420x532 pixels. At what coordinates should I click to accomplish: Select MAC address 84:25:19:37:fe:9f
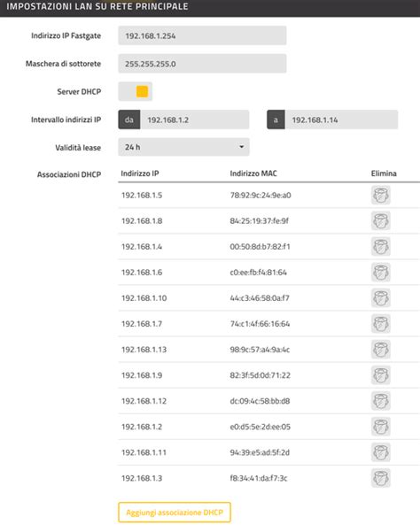click(260, 221)
